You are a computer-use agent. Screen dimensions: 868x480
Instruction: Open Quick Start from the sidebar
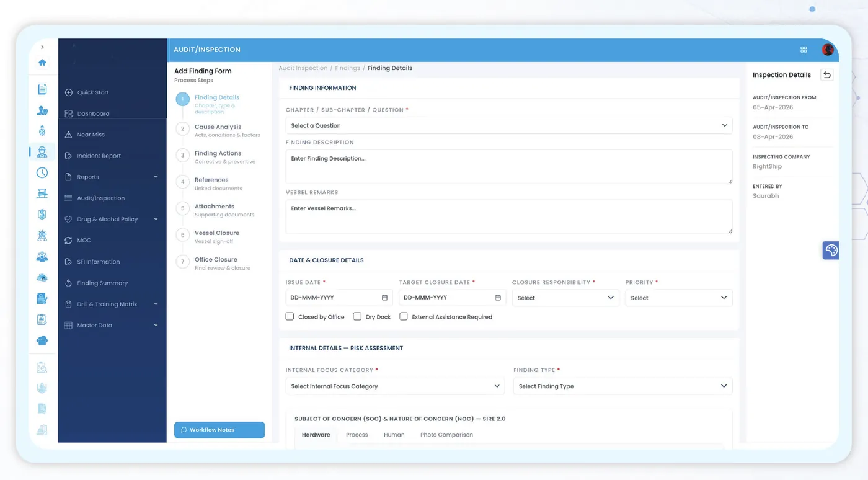[x=93, y=92]
